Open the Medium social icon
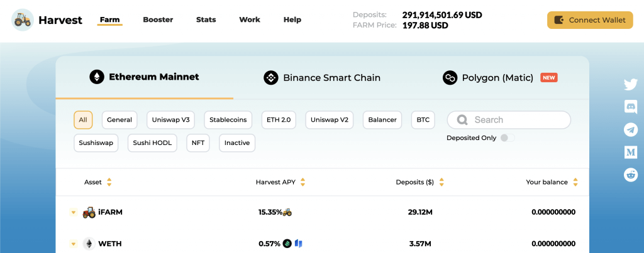The width and height of the screenshot is (644, 253). 630,153
